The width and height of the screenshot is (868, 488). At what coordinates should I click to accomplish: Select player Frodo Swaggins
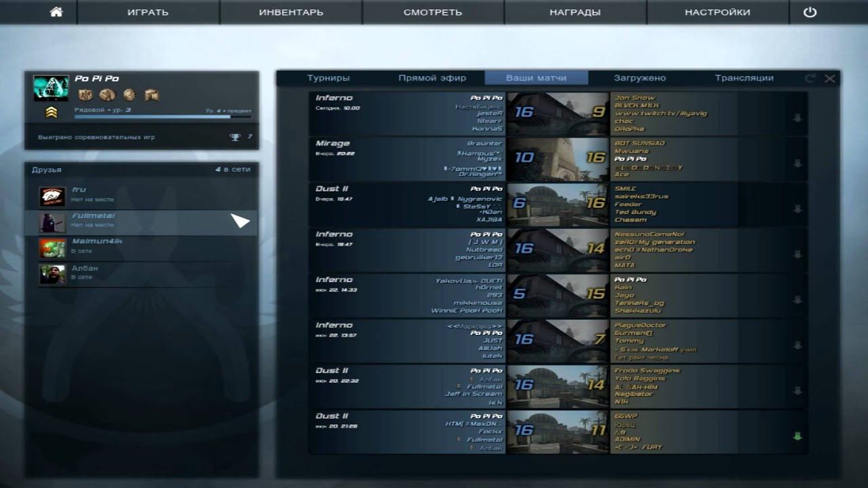(x=647, y=370)
